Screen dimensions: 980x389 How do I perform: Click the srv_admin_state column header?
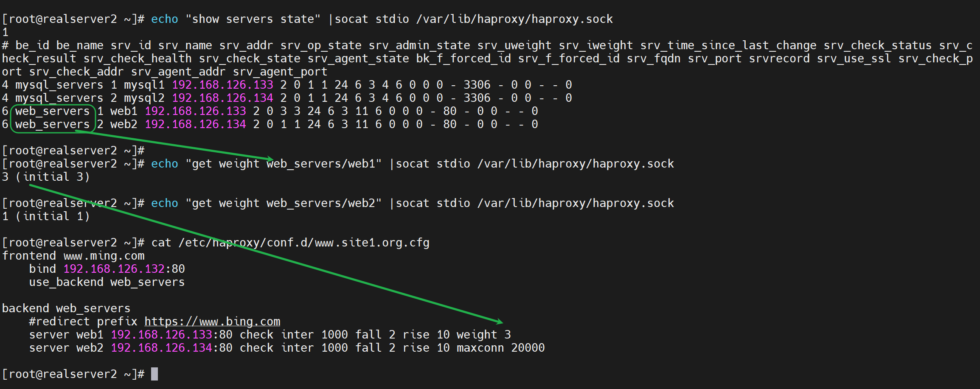[x=419, y=45]
